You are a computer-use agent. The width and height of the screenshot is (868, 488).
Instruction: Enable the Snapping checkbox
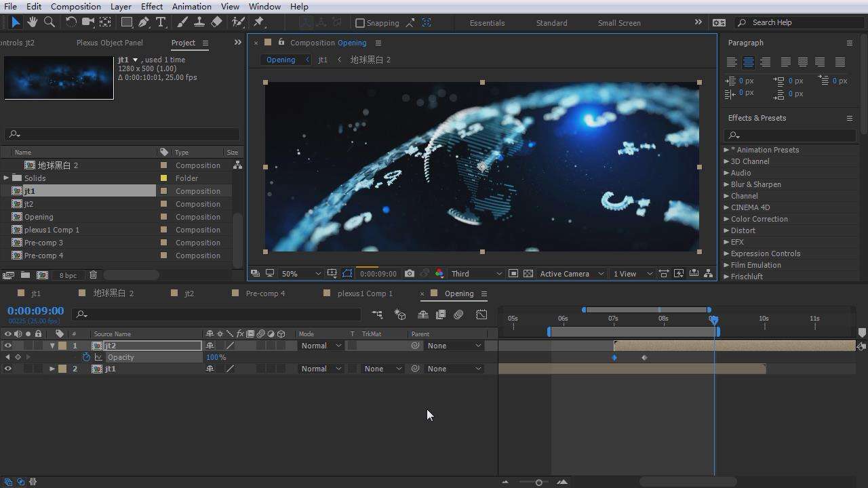point(360,23)
